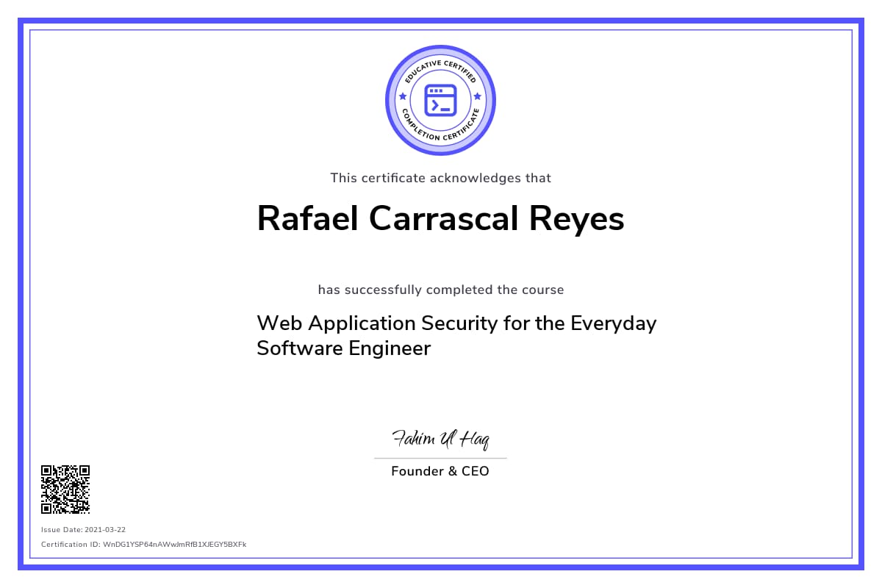Image resolution: width=882 pixels, height=588 pixels.
Task: Click the QR code on the certificate
Action: (x=65, y=489)
